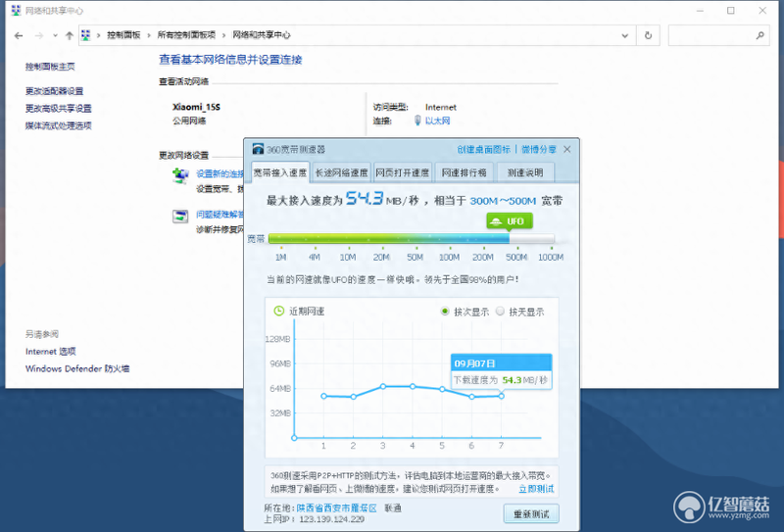Click the IP address 123.139.124.229
Screen dimensions: 784x532
(x=332, y=519)
